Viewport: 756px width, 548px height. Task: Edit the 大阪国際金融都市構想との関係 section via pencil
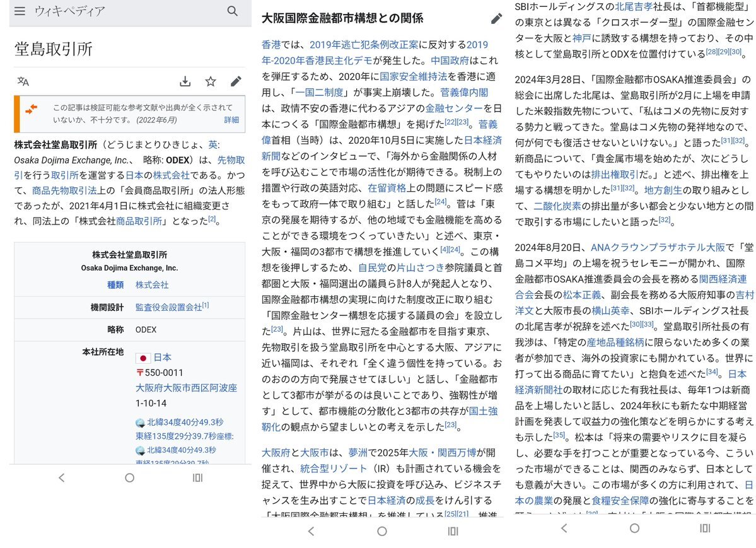[x=496, y=19]
